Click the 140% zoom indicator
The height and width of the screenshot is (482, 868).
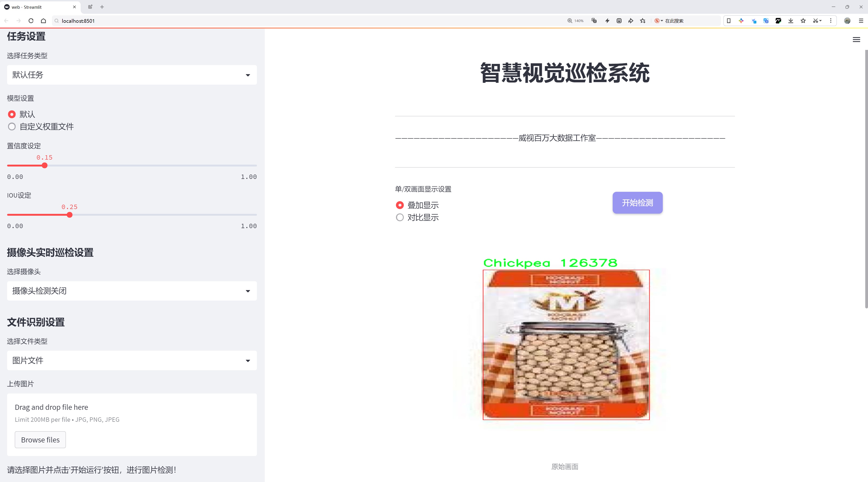(575, 21)
